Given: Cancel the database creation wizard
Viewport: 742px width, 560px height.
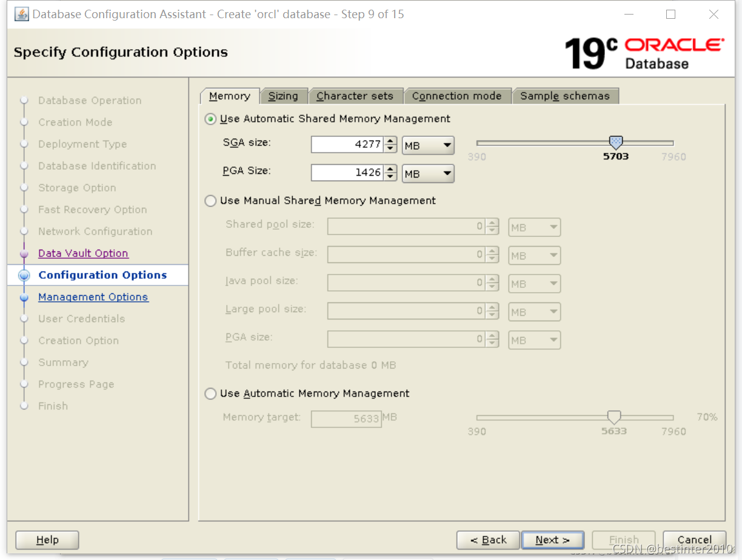Looking at the screenshot, I should point(695,540).
